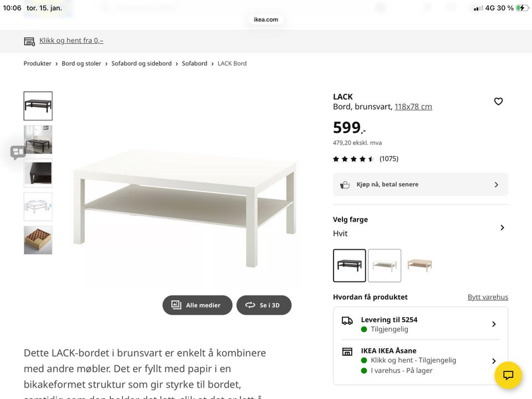Choose the light oak color variant
This screenshot has height=399, width=532.
point(420,265)
